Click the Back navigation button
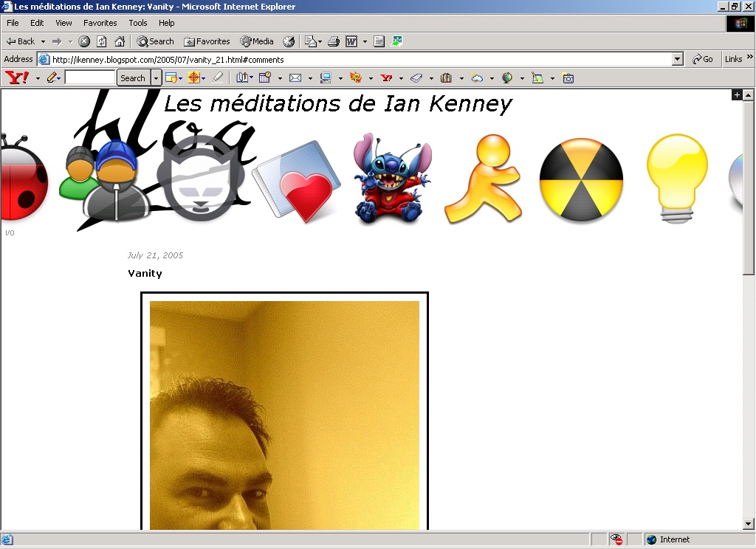The height and width of the screenshot is (549, 756). tap(20, 41)
